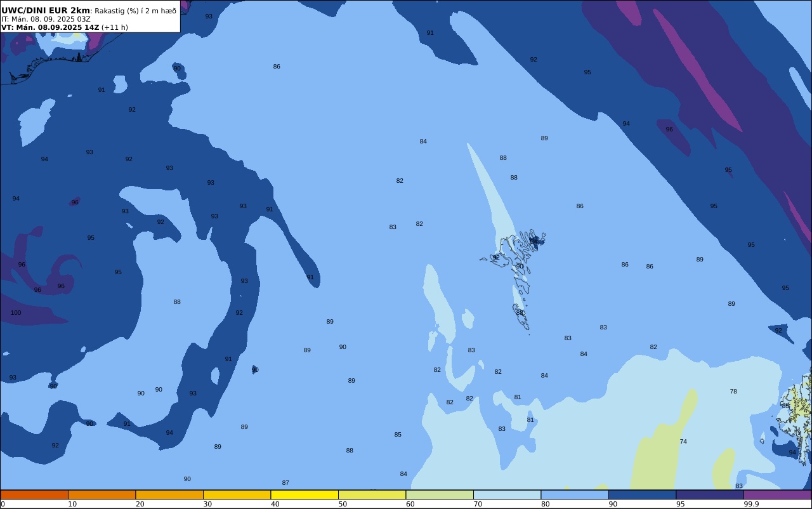Click the 60–70 pale green legend swatch
Screen dimensions: 812x509
point(440,494)
